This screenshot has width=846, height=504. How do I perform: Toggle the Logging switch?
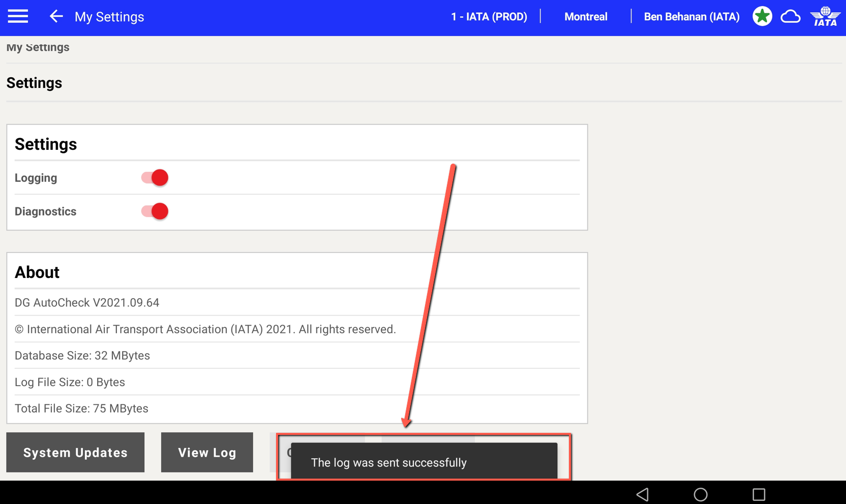tap(155, 178)
